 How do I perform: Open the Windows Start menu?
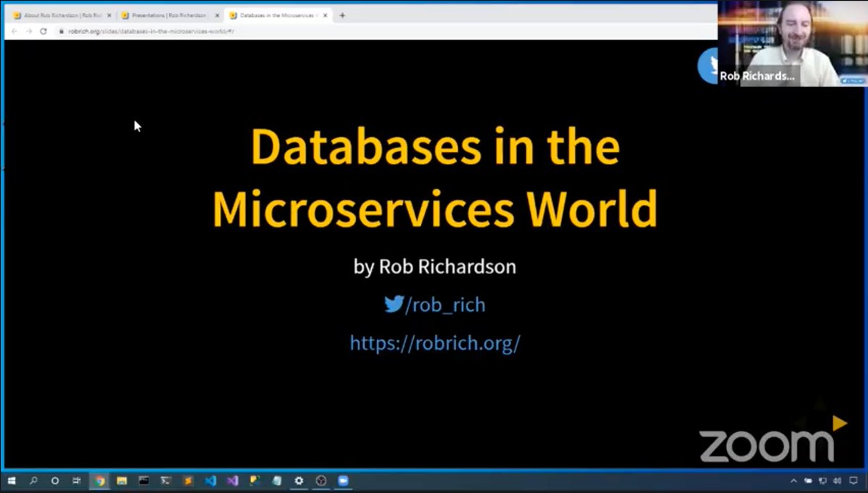[11, 481]
